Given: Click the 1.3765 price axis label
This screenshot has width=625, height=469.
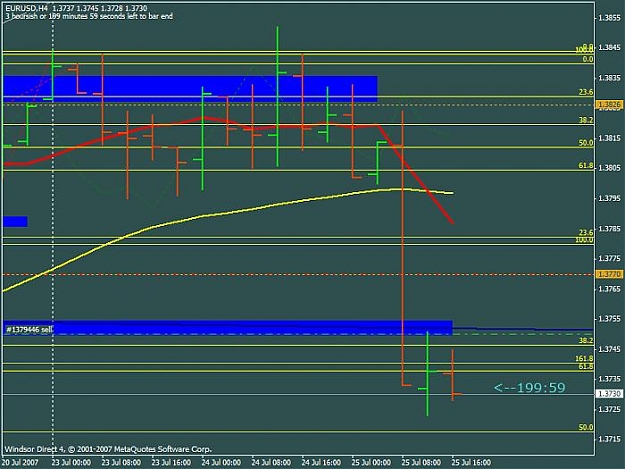Looking at the screenshot, I should (610, 288).
